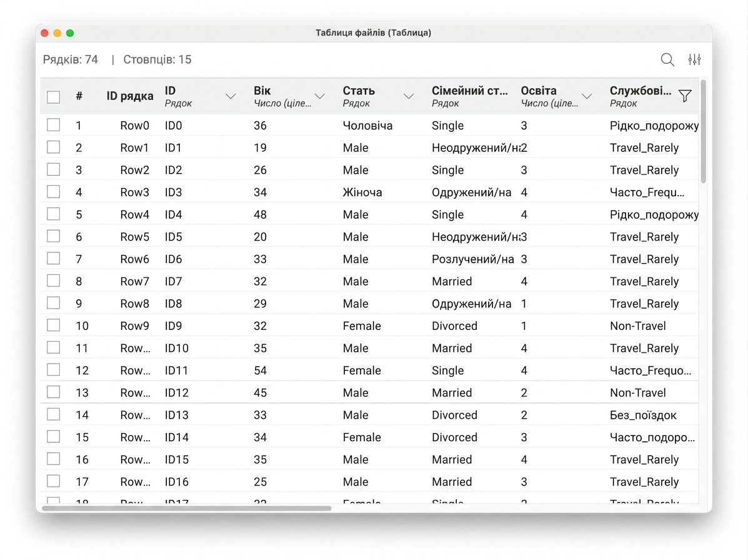Click the filter funnel on Службові column
748x560 pixels.
coord(685,96)
